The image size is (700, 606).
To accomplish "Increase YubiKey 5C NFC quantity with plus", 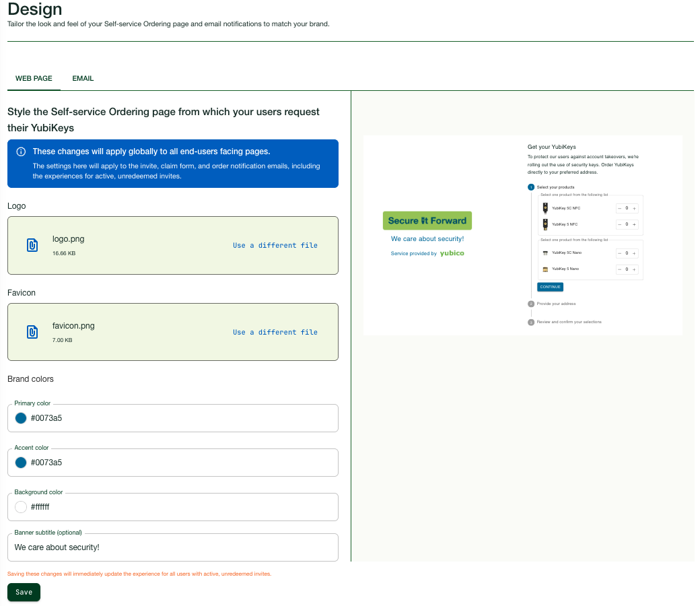I will coord(634,208).
